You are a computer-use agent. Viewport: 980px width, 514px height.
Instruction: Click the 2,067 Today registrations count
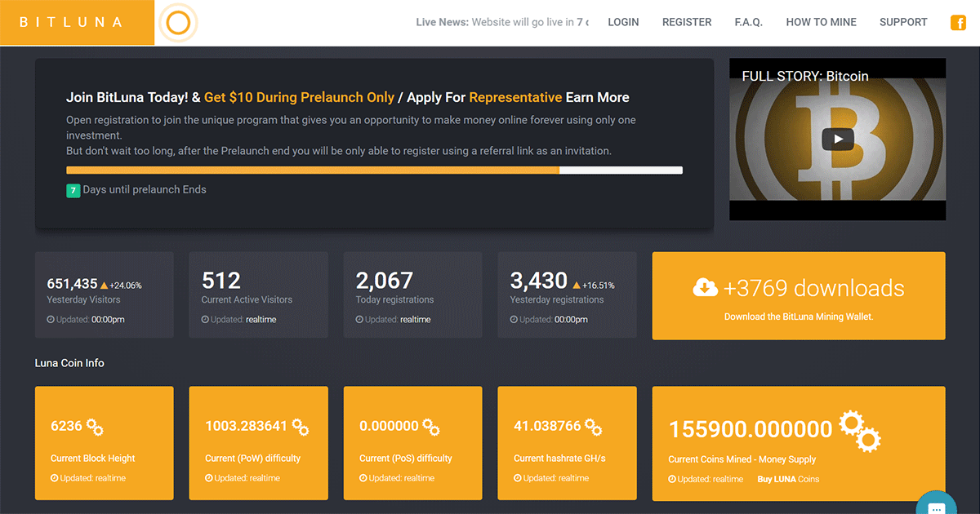pyautogui.click(x=385, y=281)
